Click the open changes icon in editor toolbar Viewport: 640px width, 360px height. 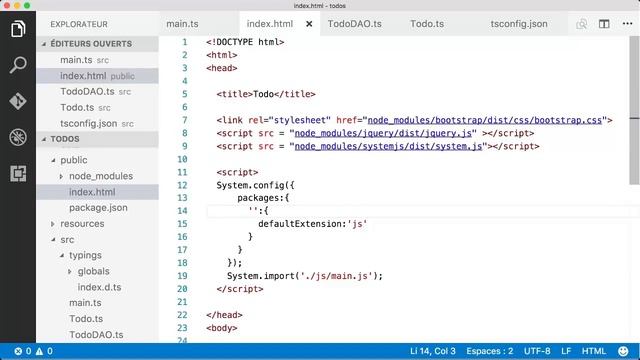pyautogui.click(x=582, y=24)
